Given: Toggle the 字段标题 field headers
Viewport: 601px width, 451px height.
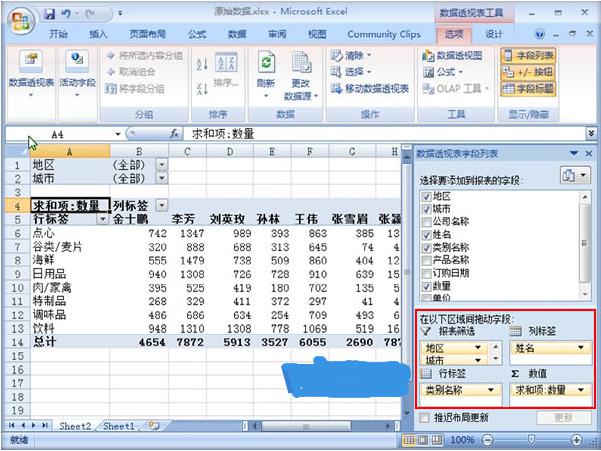Looking at the screenshot, I should point(528,89).
